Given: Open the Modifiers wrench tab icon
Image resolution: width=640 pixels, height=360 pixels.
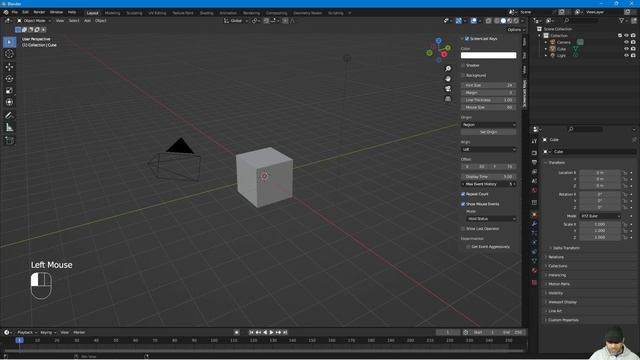Looking at the screenshot, I should [534, 224].
